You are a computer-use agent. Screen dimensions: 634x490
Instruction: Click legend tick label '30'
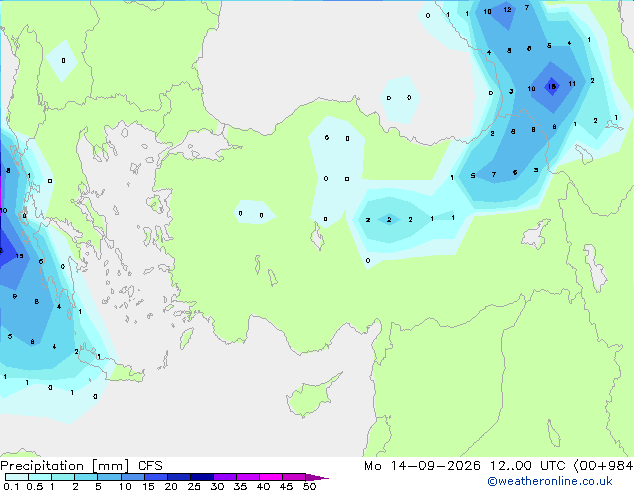point(217,486)
